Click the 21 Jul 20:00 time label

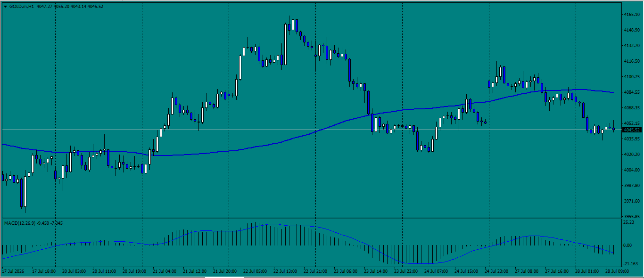225,271
